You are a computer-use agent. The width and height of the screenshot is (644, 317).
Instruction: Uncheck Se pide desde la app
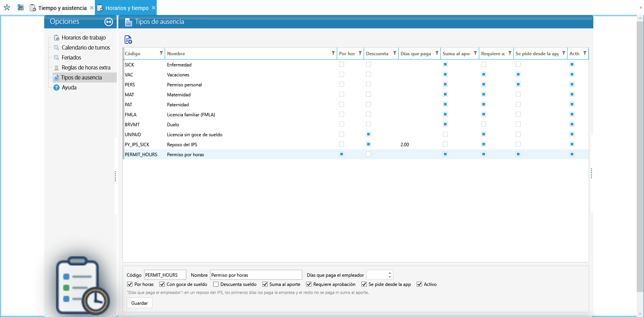(364, 284)
